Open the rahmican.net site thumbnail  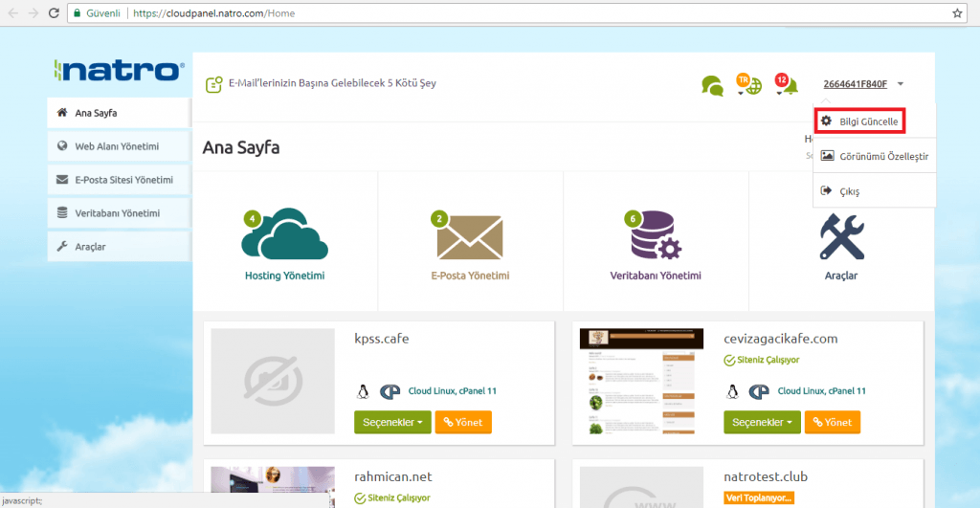pos(273,487)
